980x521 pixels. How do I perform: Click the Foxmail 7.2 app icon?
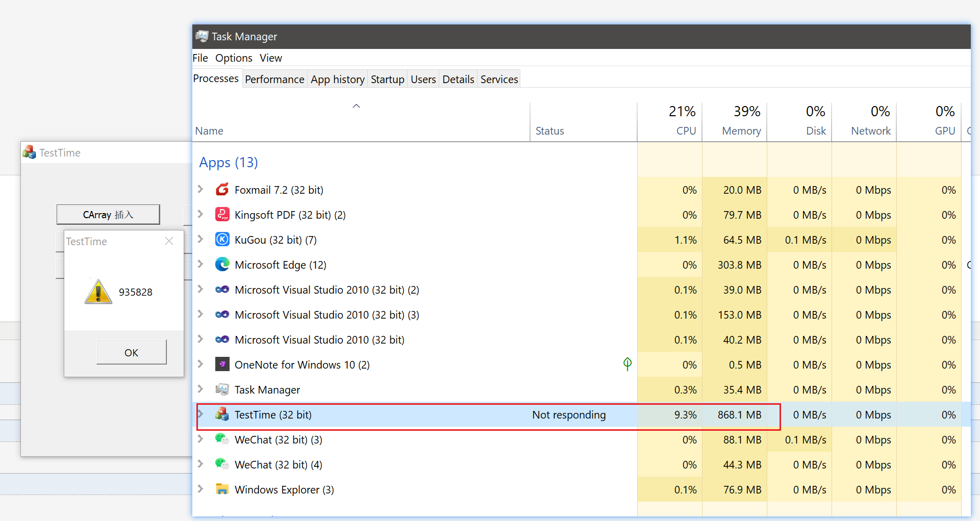[x=222, y=190]
